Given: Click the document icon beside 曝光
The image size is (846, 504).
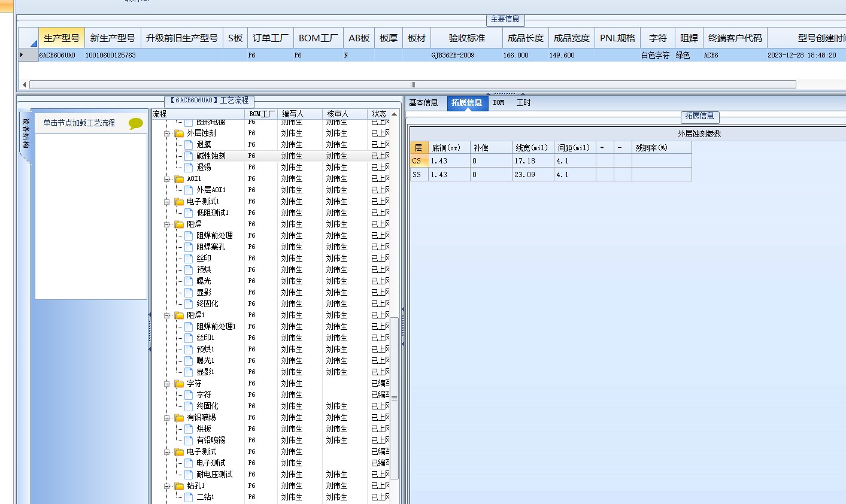Looking at the screenshot, I should coord(189,281).
